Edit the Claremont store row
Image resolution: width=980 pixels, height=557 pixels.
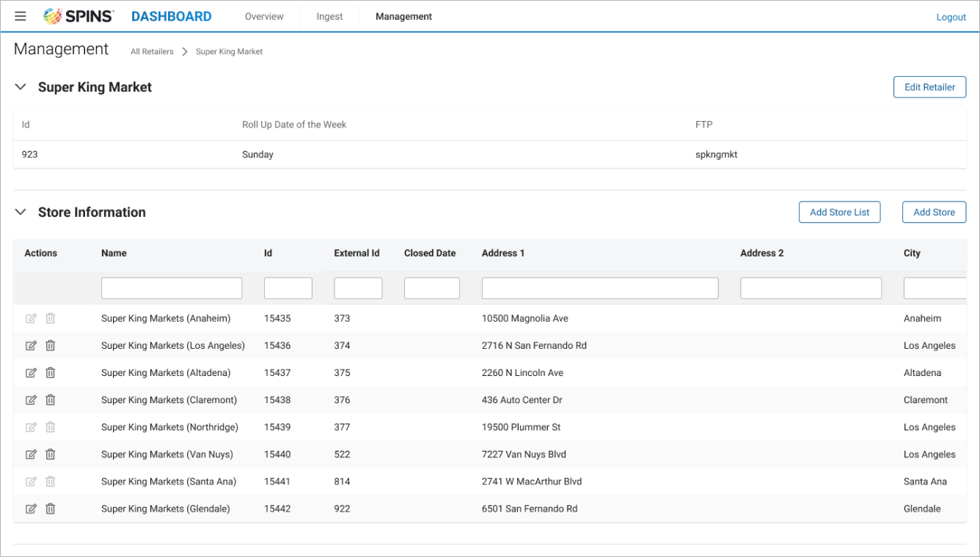(31, 400)
